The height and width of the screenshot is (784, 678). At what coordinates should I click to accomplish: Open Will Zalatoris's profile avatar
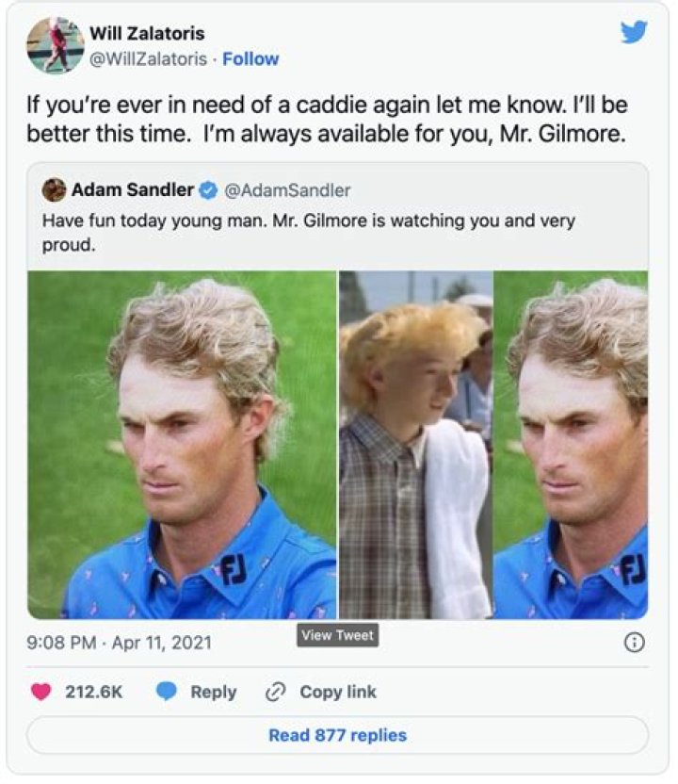[x=55, y=45]
